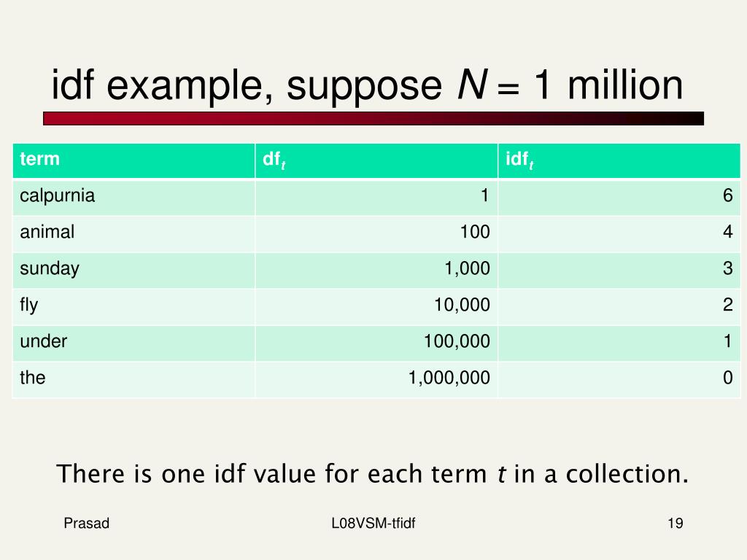This screenshot has width=747, height=560.
Task: Click the "the" term cell
Action: [134, 379]
